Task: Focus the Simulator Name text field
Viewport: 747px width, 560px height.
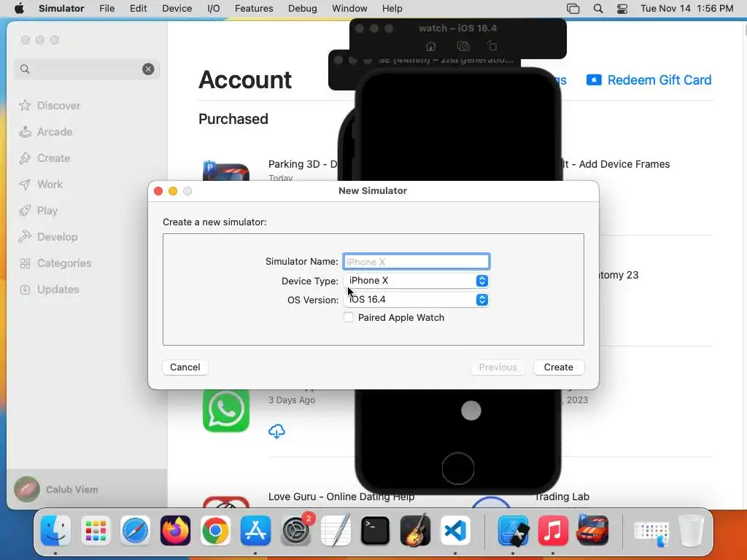Action: tap(416, 262)
